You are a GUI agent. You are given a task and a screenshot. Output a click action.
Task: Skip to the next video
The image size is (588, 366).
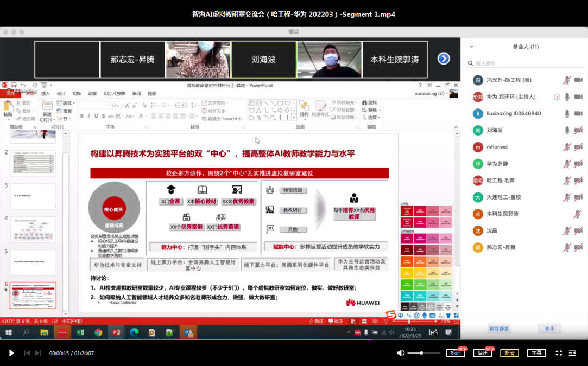(x=38, y=353)
